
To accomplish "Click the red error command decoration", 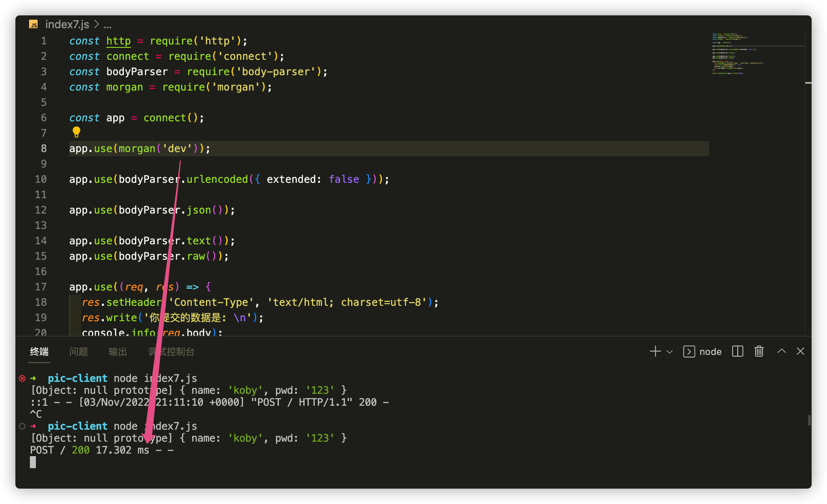I will pos(22,378).
